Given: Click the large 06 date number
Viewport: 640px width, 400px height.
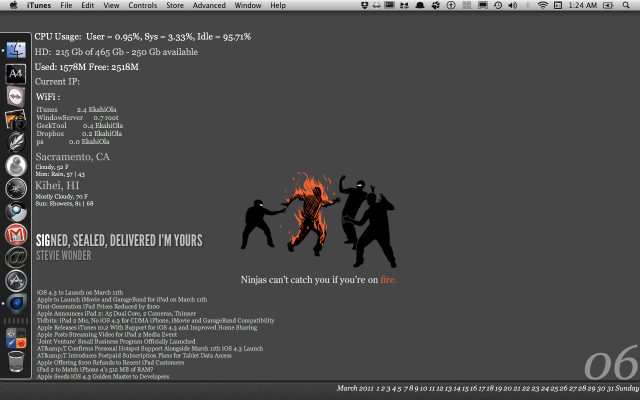Looking at the screenshot, I should coord(611,363).
